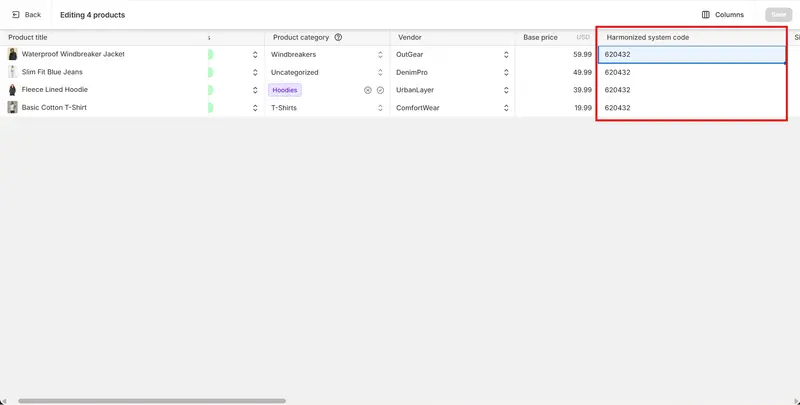Open the Columns picker
800x405 pixels.
[722, 15]
